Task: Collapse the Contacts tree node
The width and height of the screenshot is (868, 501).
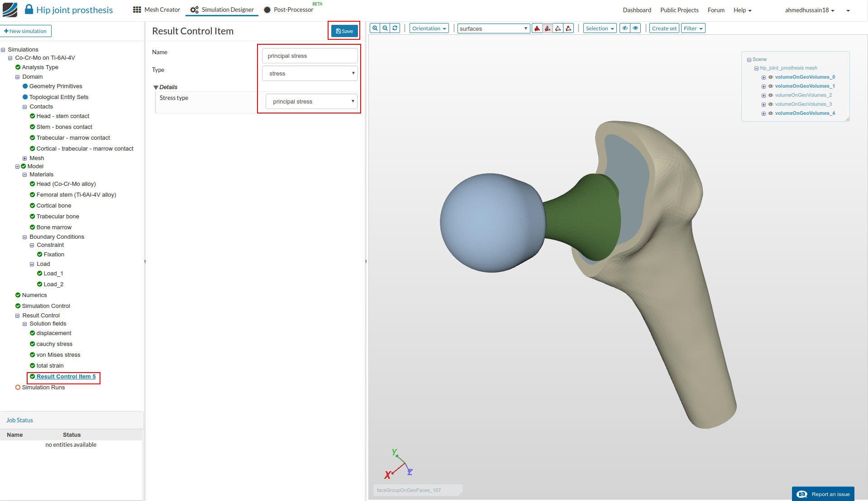Action: [24, 107]
